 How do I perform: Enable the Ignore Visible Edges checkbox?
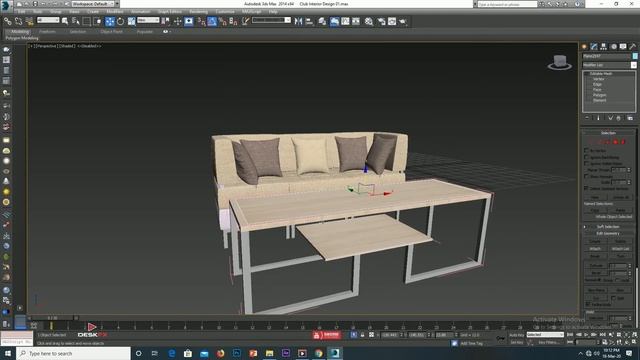586,163
